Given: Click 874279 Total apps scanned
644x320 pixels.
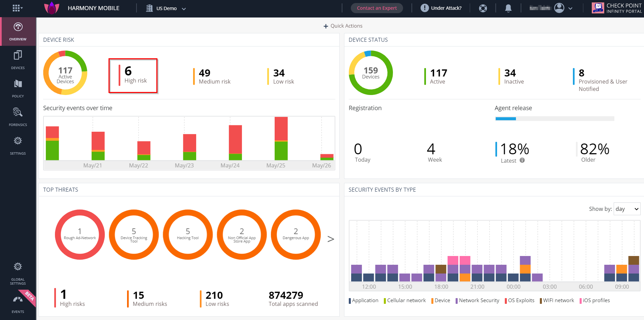Looking at the screenshot, I should tap(293, 299).
